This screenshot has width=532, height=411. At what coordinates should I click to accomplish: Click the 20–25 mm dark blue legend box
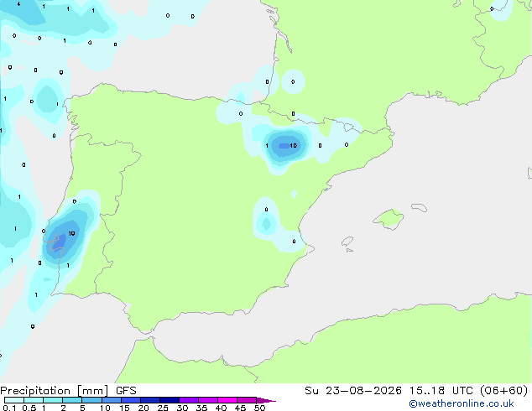pyautogui.click(x=150, y=400)
